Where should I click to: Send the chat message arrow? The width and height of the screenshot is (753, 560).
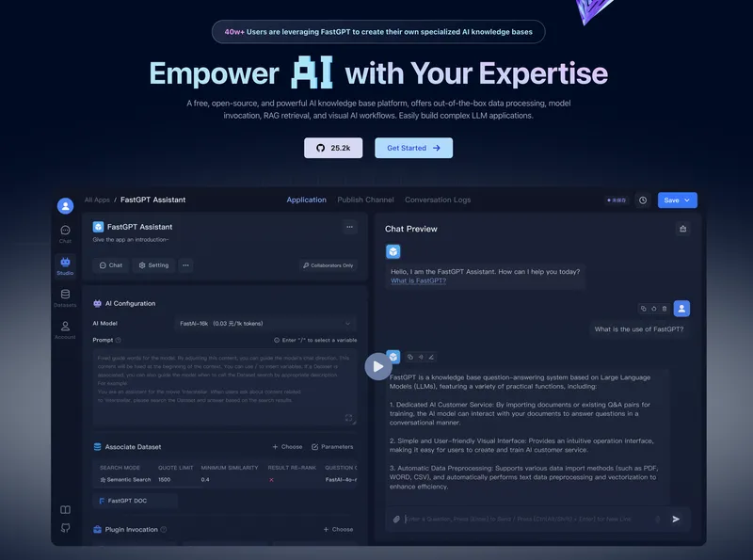click(x=676, y=520)
